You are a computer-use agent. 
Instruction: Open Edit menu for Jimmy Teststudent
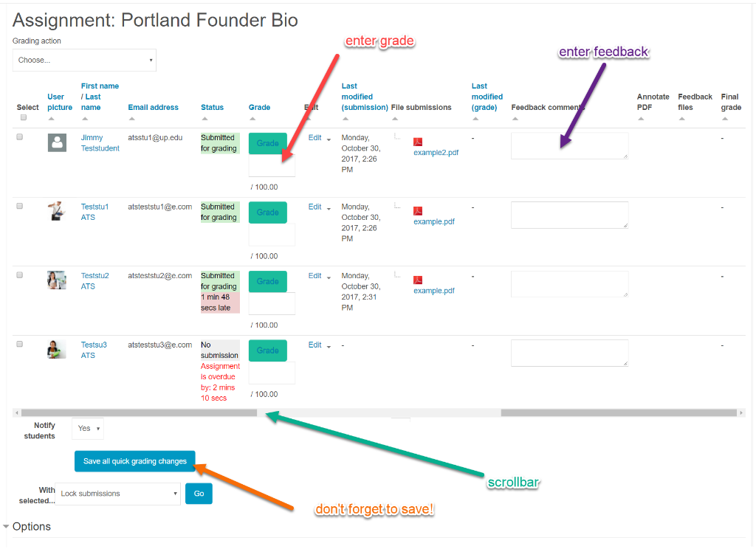[x=319, y=138]
